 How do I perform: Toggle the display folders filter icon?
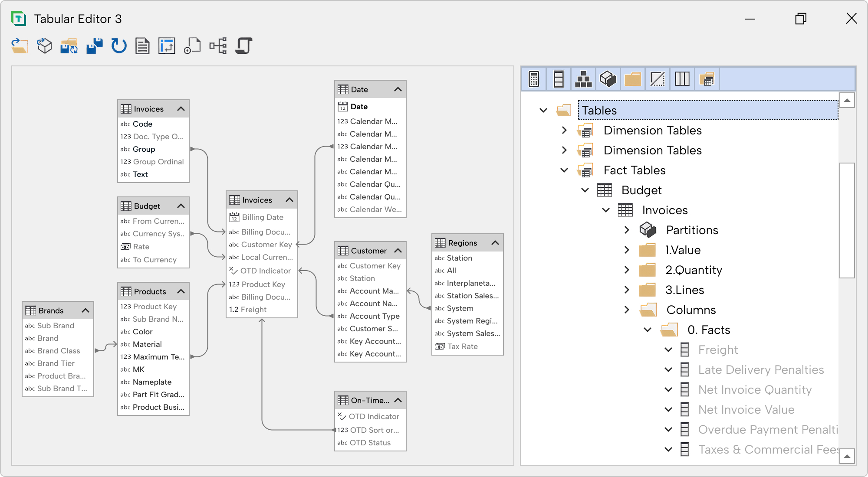pyautogui.click(x=633, y=79)
